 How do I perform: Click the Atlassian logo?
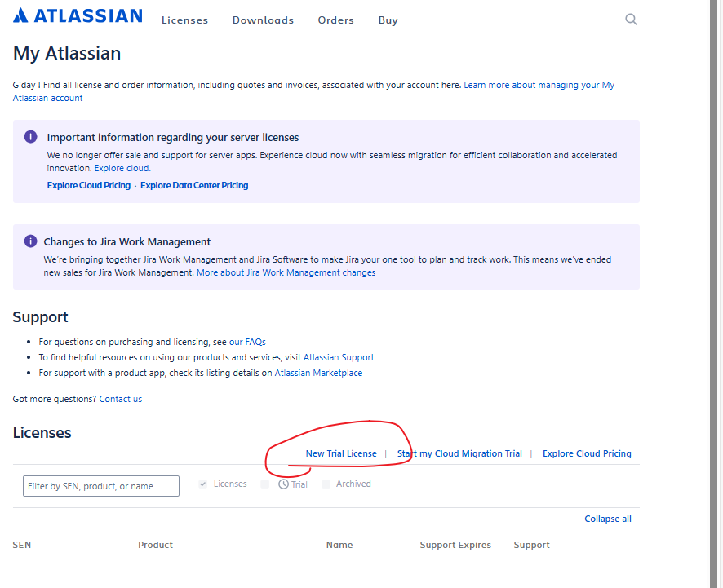click(x=78, y=15)
